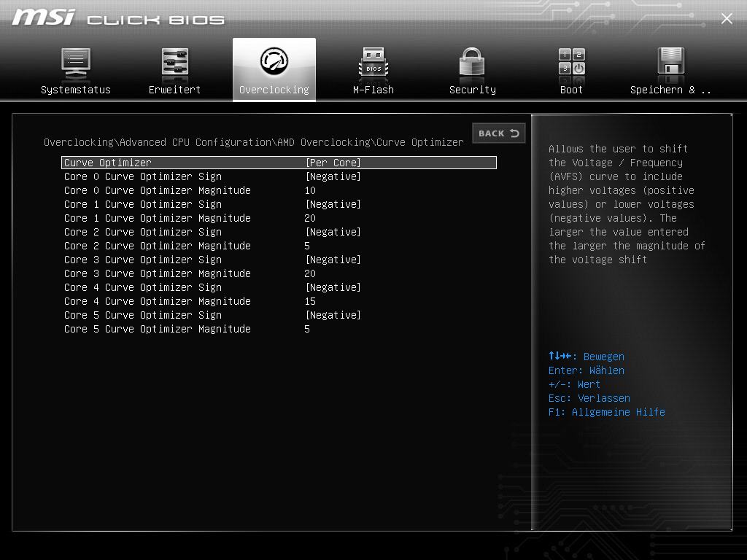Select Core 0 Curve Optimizer Sign label
The height and width of the screenshot is (560, 747).
[x=143, y=176]
